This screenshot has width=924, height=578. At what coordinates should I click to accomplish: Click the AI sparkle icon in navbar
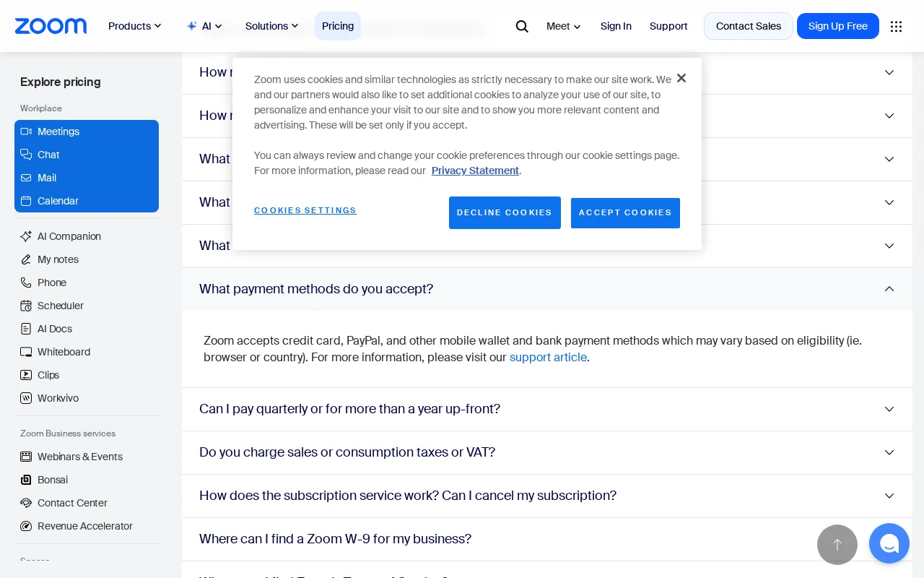(x=191, y=26)
